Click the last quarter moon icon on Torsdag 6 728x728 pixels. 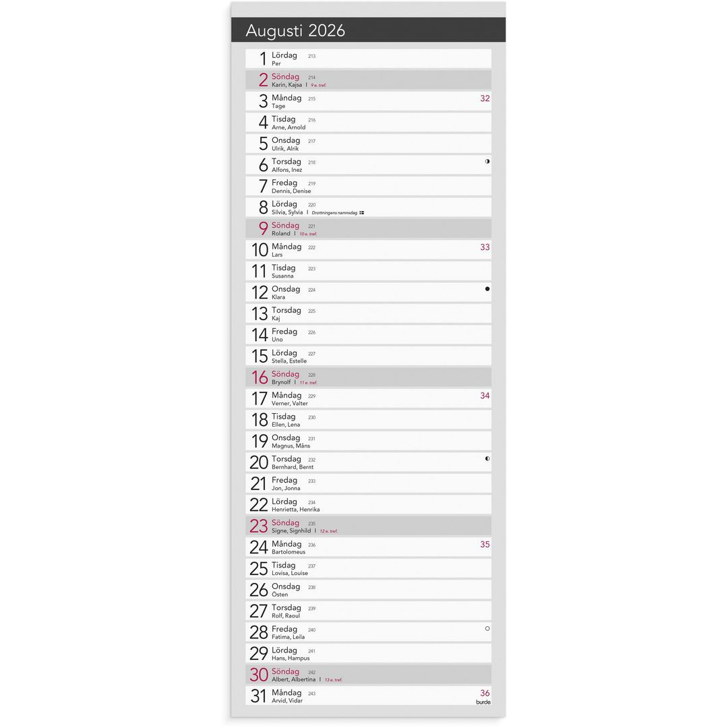pos(487,162)
